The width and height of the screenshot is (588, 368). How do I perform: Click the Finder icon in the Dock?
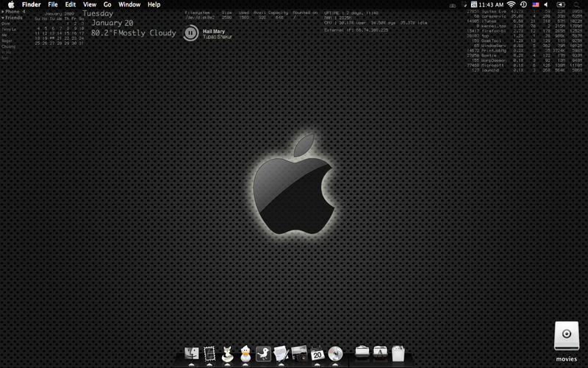tap(192, 353)
